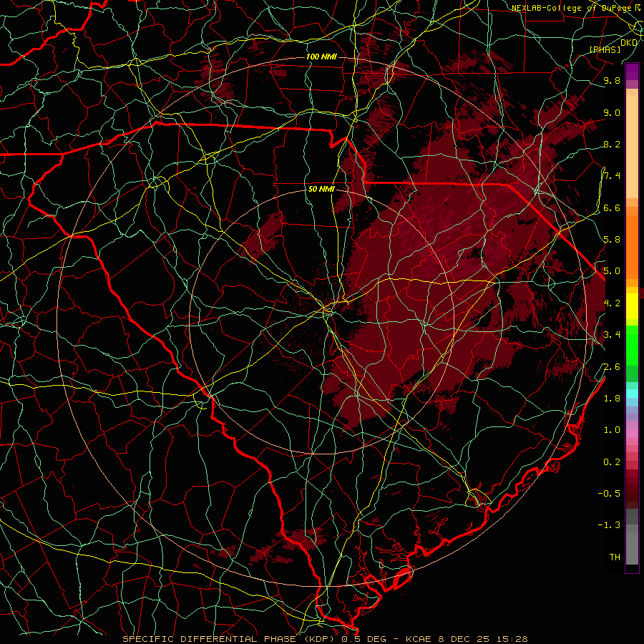This screenshot has height=644, width=644.
Task: Pick the yellow band in the color scale
Action: (x=632, y=306)
